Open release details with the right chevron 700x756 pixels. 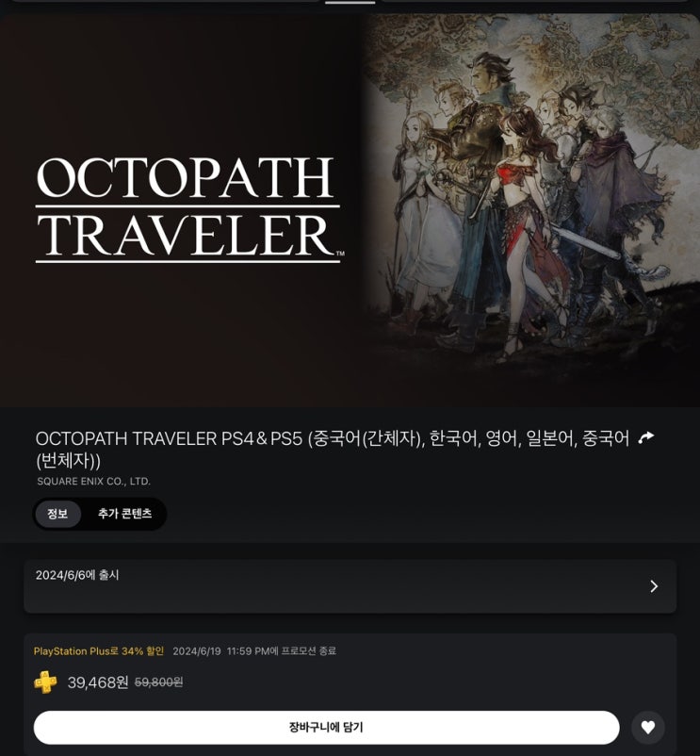654,586
